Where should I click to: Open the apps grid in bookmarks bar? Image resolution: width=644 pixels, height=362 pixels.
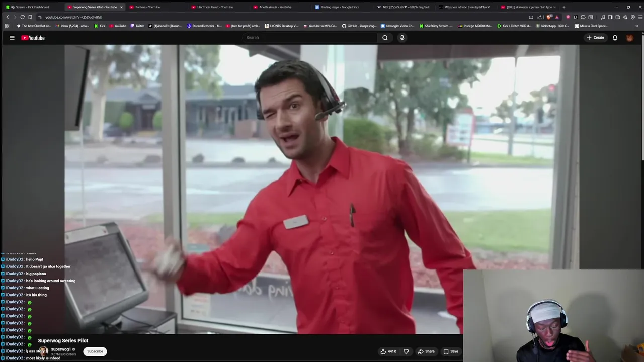click(7, 26)
